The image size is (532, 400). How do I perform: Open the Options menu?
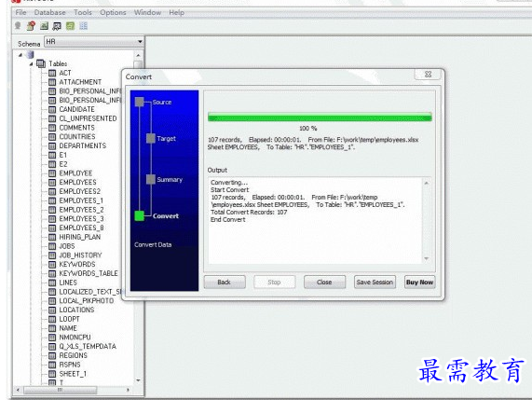pos(113,12)
